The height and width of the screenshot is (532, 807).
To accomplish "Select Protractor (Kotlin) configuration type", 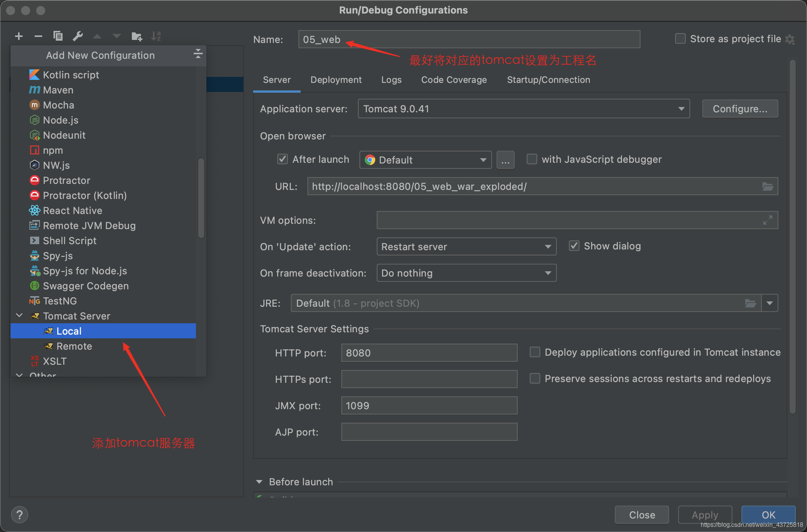I will (103, 195).
